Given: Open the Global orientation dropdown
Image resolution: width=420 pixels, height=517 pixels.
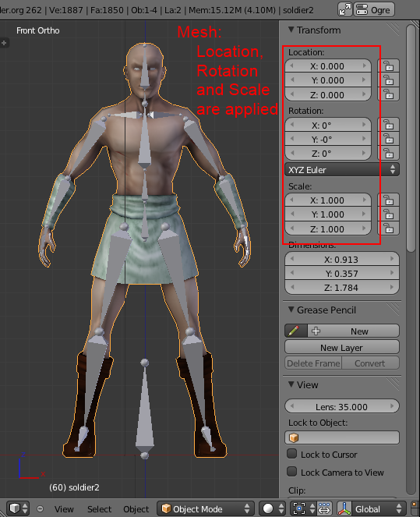Looking at the screenshot, I should coord(378,508).
